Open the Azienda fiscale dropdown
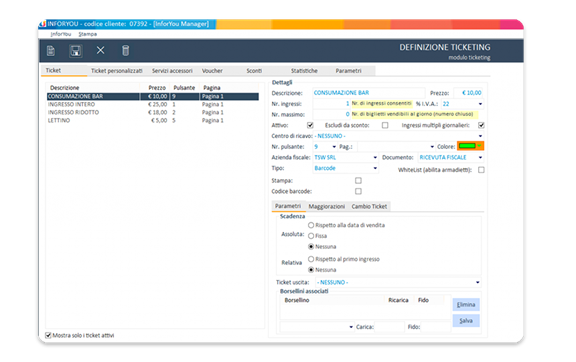The width and height of the screenshot is (576, 362). (x=375, y=157)
